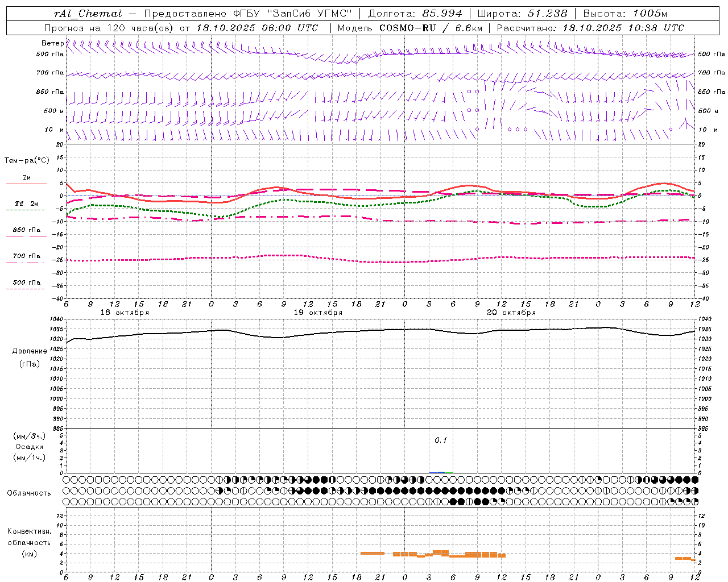Click the forecast start time 18.10.2025 06:00 UTC
The image size is (728, 582).
(257, 28)
